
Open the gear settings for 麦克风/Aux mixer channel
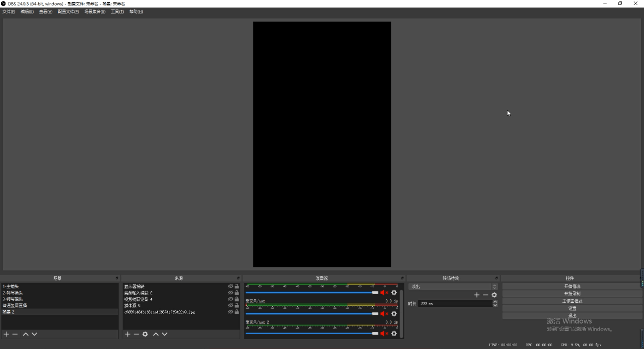click(394, 313)
